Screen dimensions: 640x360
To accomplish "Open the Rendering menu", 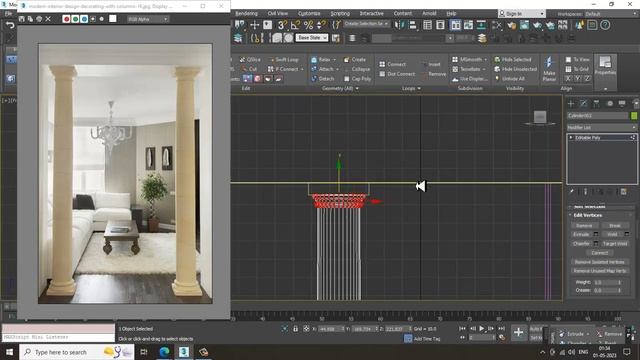I will tap(246, 13).
